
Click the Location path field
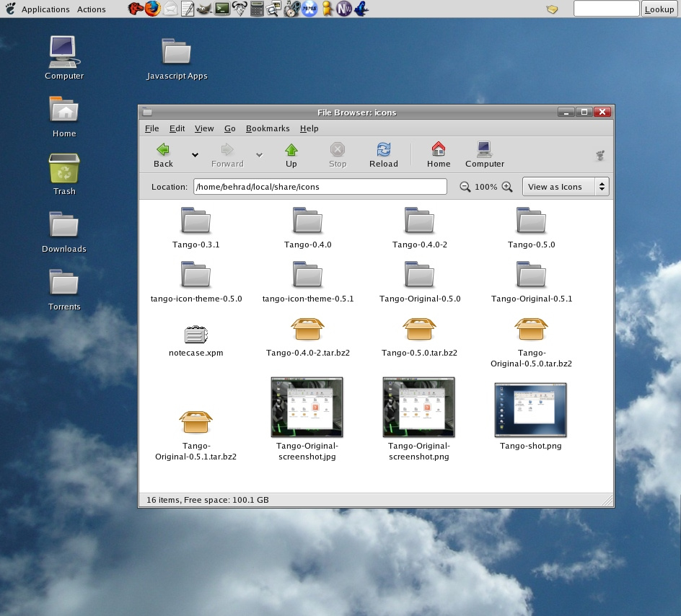tap(320, 187)
